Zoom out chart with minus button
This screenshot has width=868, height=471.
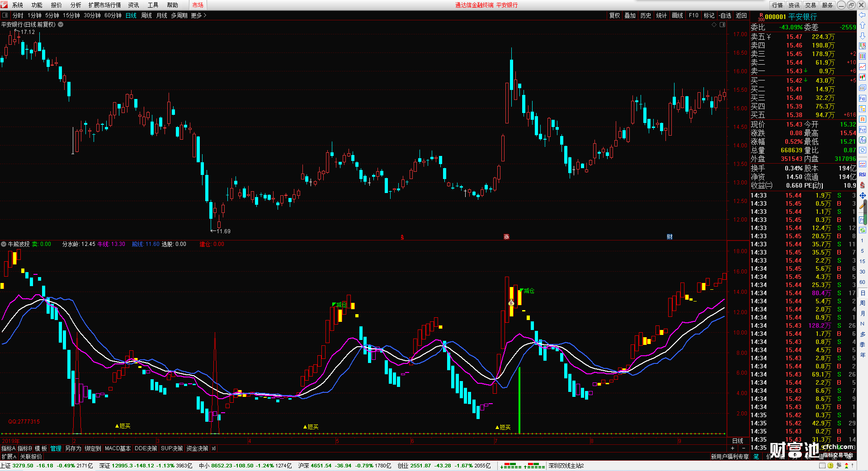pos(744,448)
